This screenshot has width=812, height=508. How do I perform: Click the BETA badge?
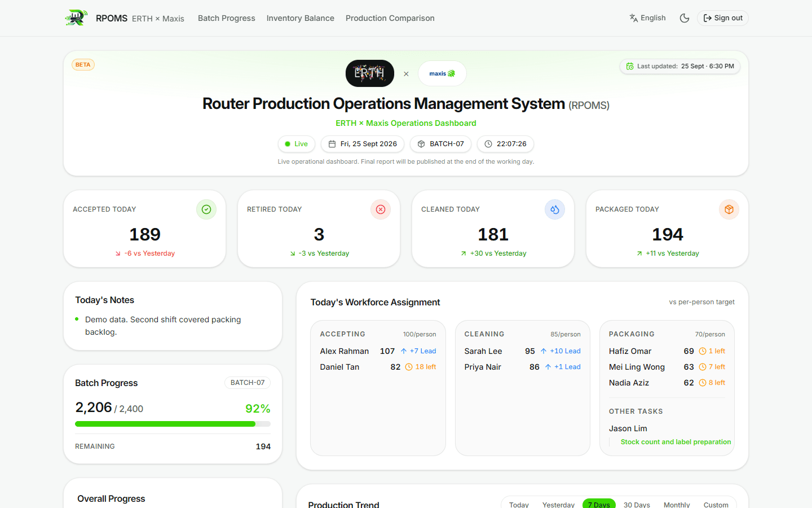click(83, 65)
